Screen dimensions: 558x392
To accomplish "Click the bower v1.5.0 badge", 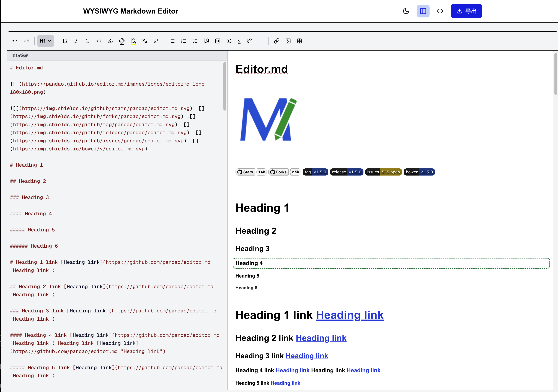I will click(x=419, y=172).
